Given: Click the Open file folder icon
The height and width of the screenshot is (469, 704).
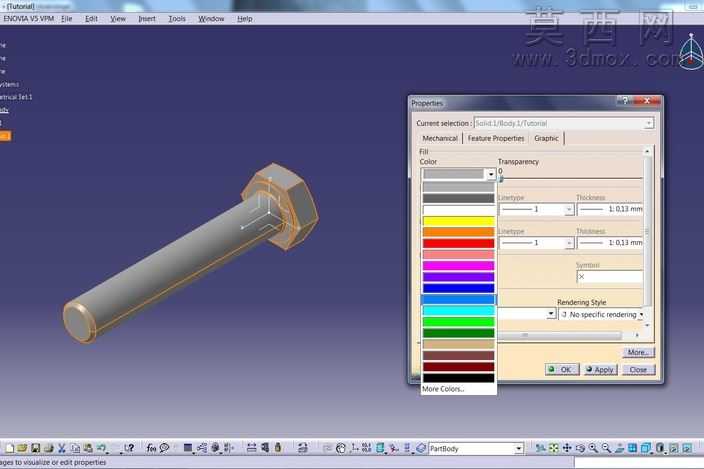Looking at the screenshot, I should pyautogui.click(x=22, y=448).
